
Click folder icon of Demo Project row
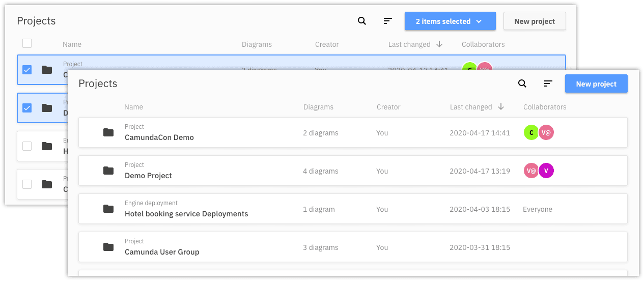(108, 171)
